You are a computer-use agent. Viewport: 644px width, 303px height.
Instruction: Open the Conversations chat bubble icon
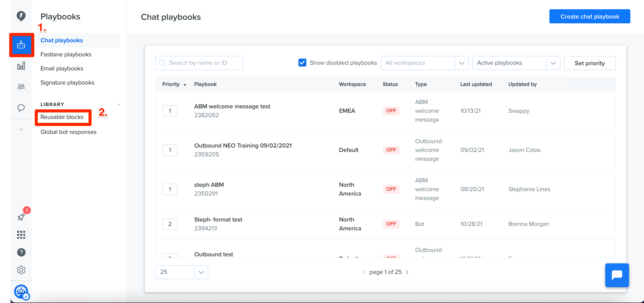coord(21,108)
